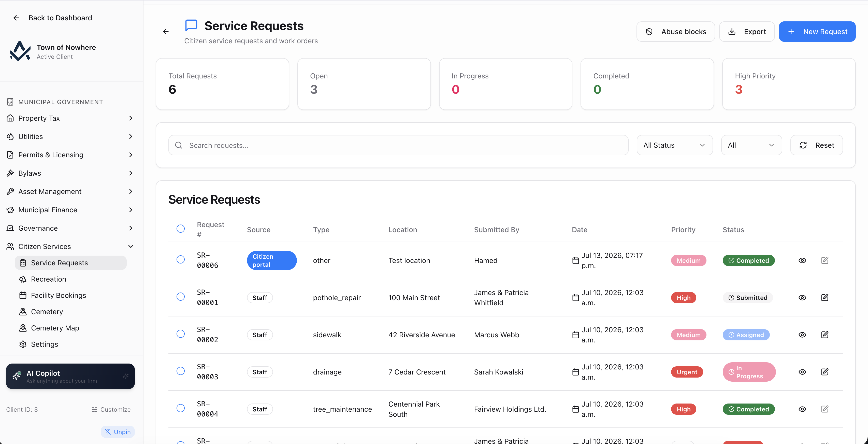The image size is (868, 444).
Task: Click the Utilities droplet icon
Action: (x=10, y=136)
